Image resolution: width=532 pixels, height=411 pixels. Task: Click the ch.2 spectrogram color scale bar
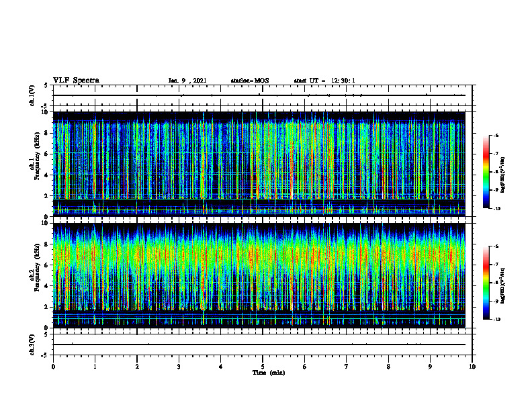(486, 283)
